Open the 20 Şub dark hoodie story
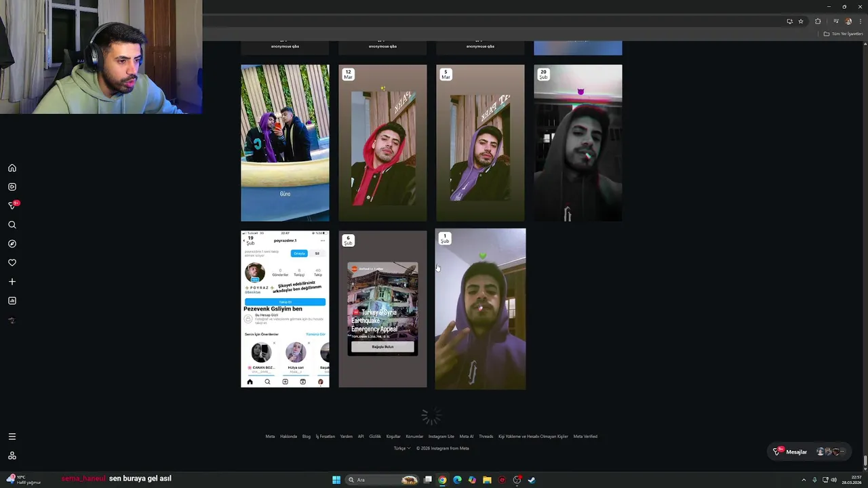Screen dimensions: 868x488 coord(578,143)
